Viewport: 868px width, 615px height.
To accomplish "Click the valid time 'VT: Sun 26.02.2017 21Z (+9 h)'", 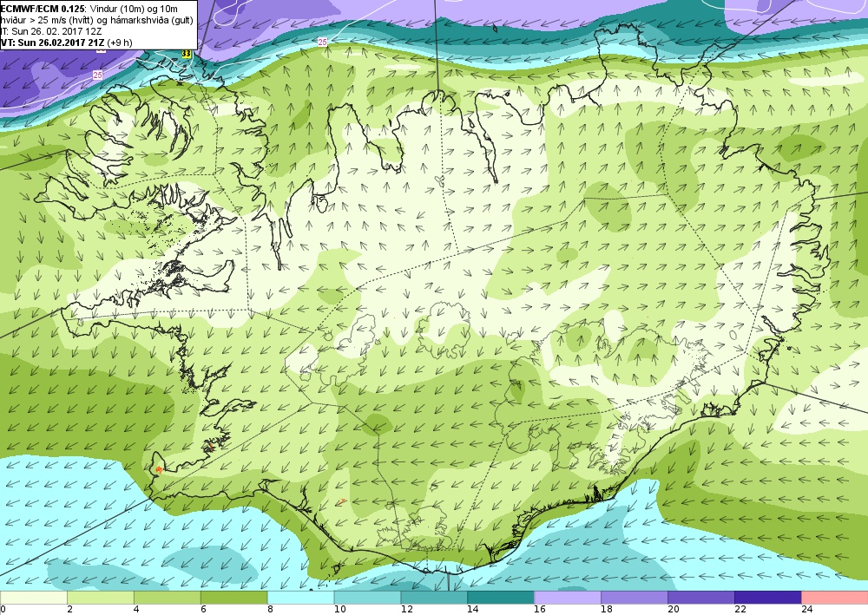I will tap(67, 43).
